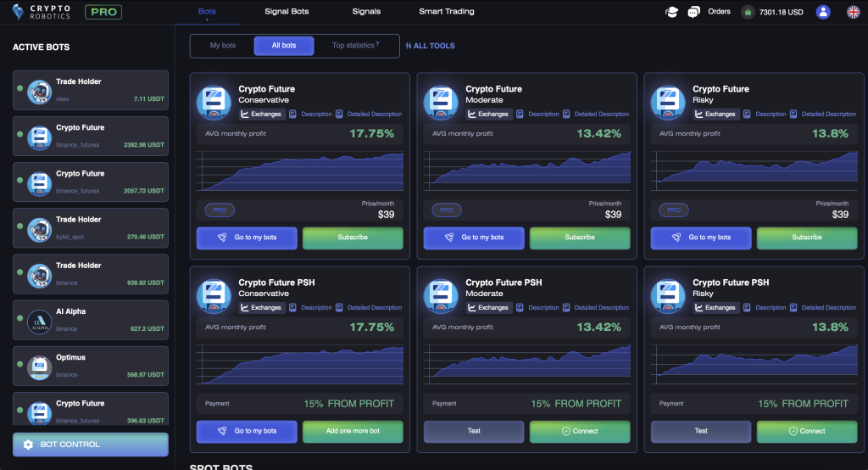
Task: Click the wallet balance icon
Action: coord(748,12)
